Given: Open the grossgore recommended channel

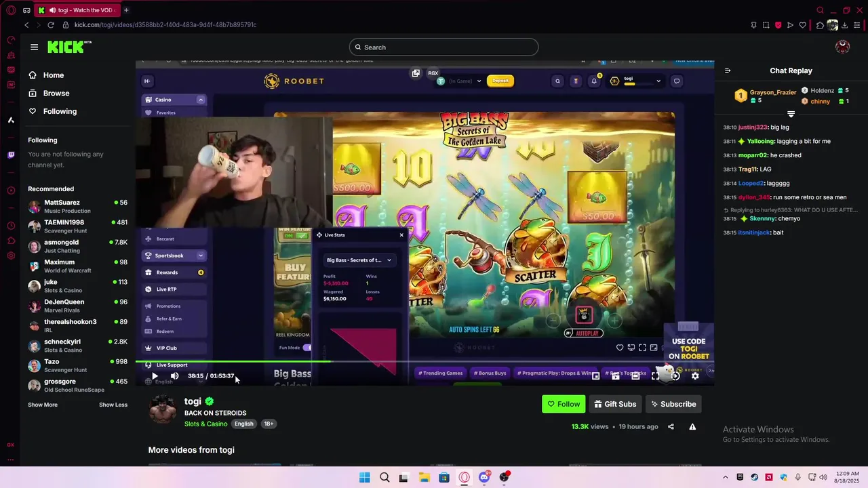Looking at the screenshot, I should tap(77, 386).
